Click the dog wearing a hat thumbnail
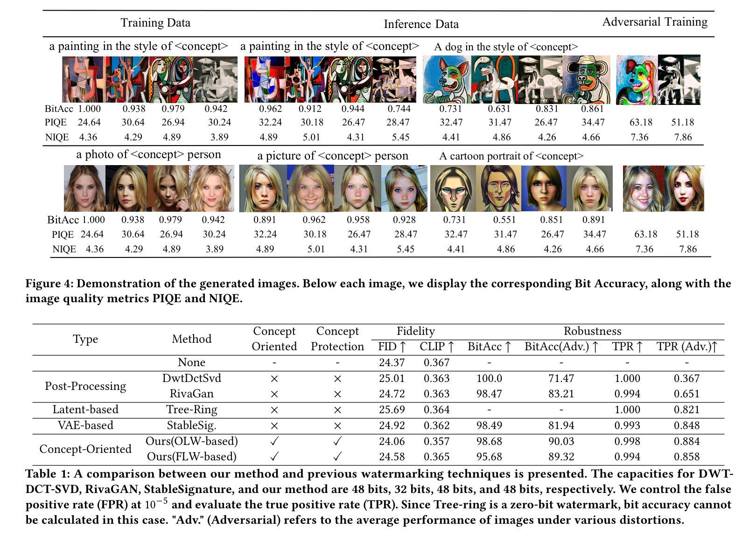Image resolution: width=756 pixels, height=541 pixels. click(586, 79)
